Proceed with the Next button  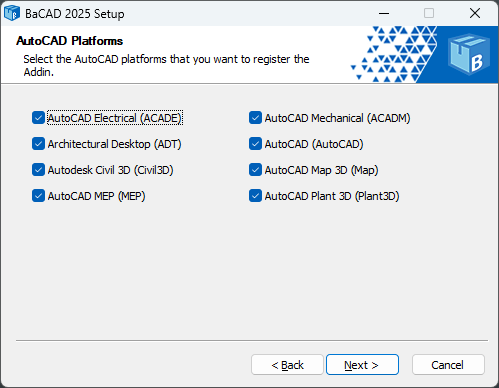[362, 365]
